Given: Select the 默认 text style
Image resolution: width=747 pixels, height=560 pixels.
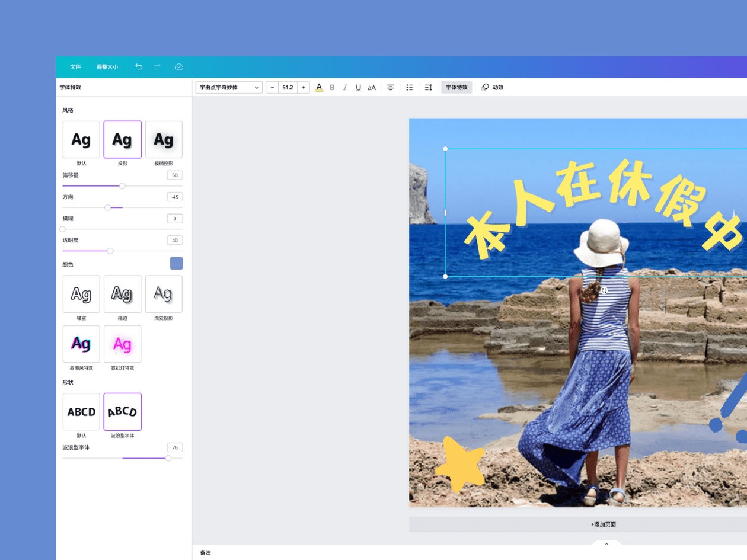Looking at the screenshot, I should 81,140.
